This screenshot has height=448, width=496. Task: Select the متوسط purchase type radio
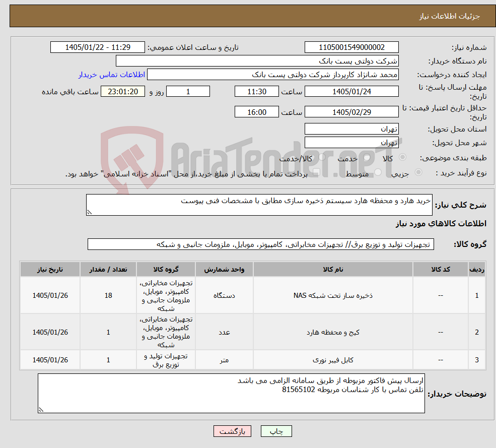378,172
